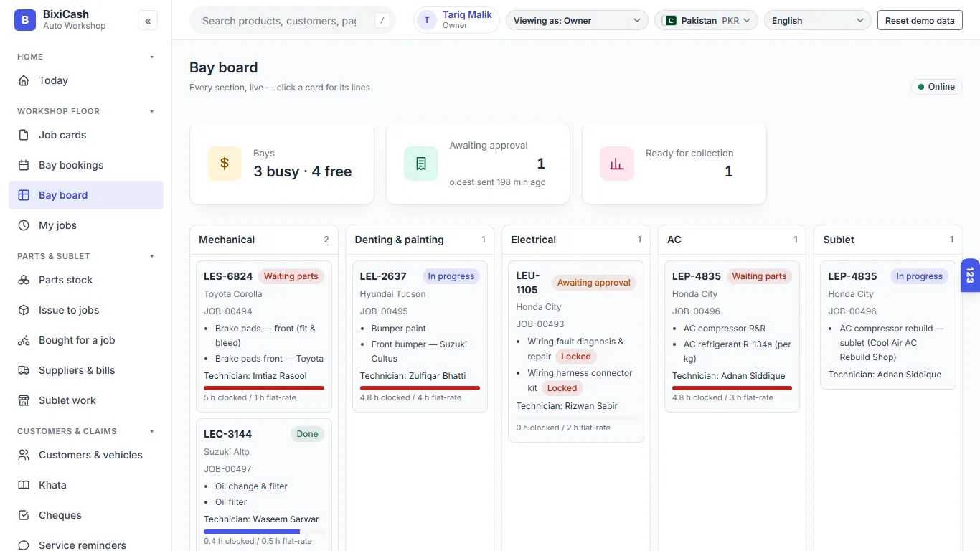Click Technician: Rizwan Sabir text
This screenshot has height=551, width=980.
[x=567, y=406]
